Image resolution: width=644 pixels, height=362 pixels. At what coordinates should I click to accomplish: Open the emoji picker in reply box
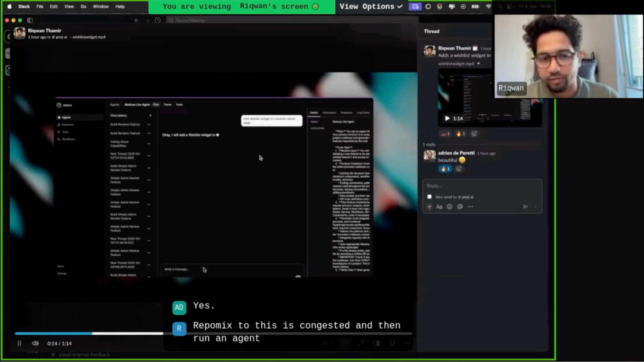pyautogui.click(x=449, y=207)
